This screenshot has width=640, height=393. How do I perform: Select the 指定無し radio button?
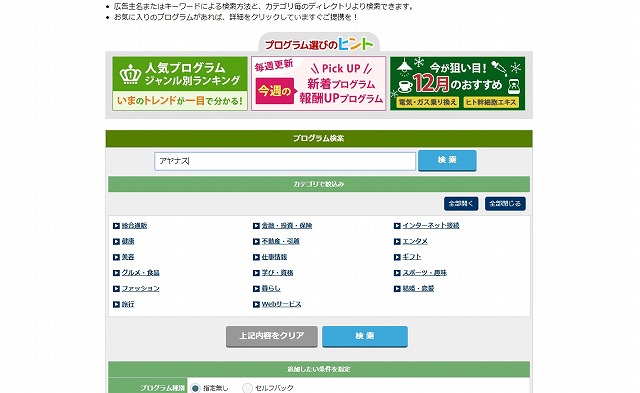pyautogui.click(x=195, y=388)
